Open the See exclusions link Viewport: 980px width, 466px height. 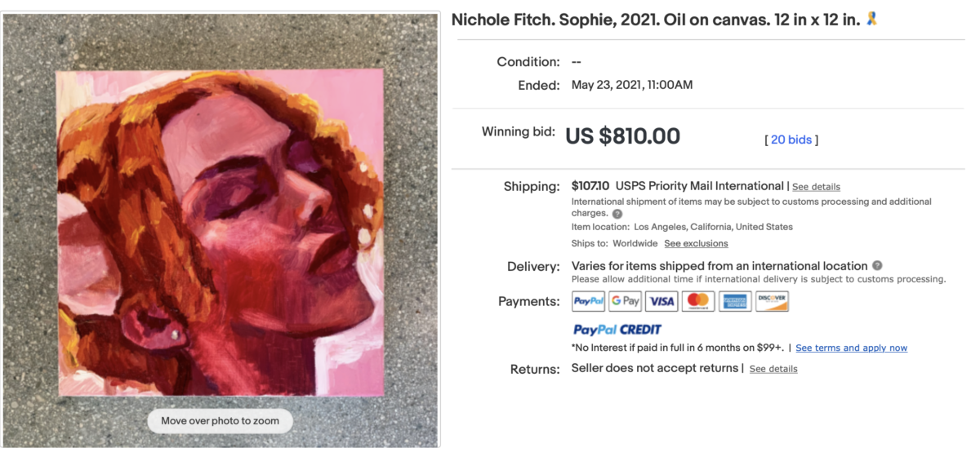click(696, 243)
